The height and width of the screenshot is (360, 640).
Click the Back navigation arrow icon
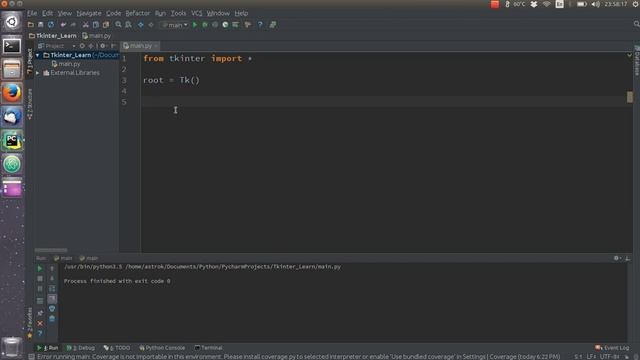click(141, 25)
